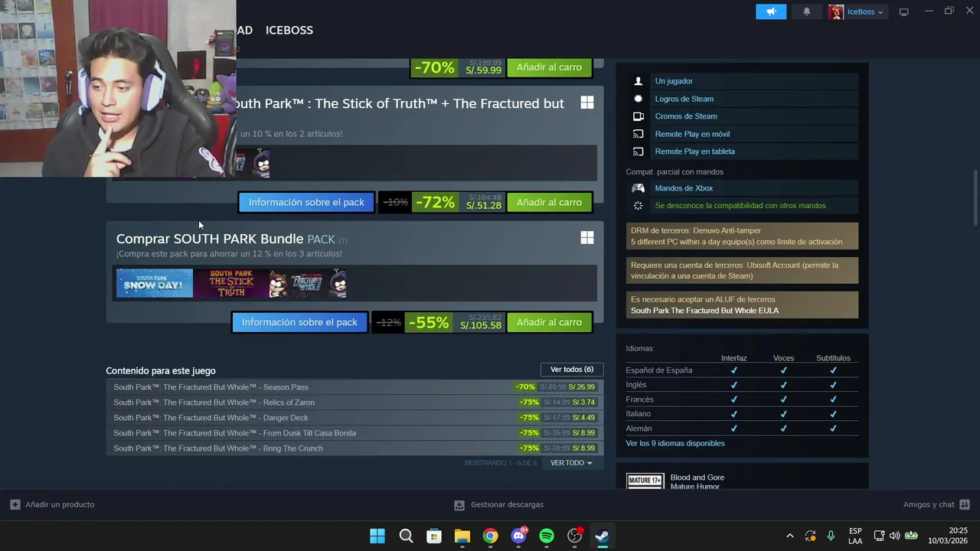Click Windows icon on SOUTH PARK Bundle
980x551 pixels.
(587, 238)
